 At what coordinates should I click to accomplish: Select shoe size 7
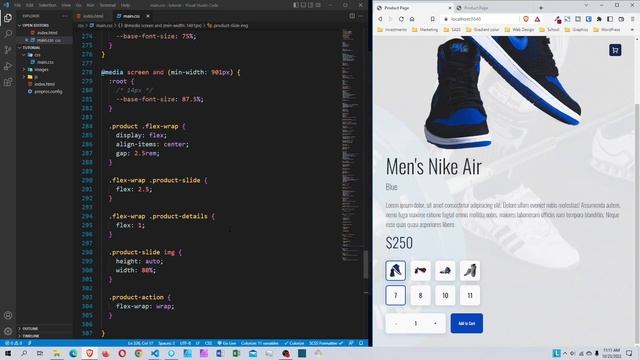tap(396, 295)
